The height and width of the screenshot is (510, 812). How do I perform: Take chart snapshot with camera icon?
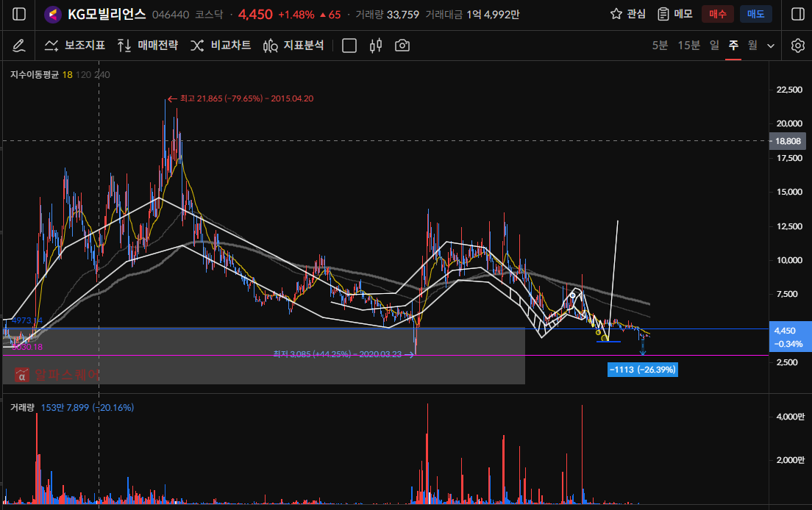[x=402, y=46]
